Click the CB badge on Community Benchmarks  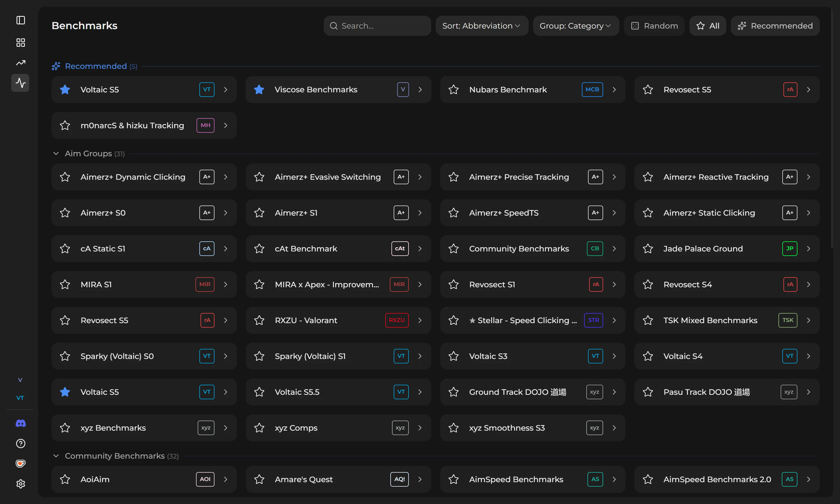pos(595,249)
